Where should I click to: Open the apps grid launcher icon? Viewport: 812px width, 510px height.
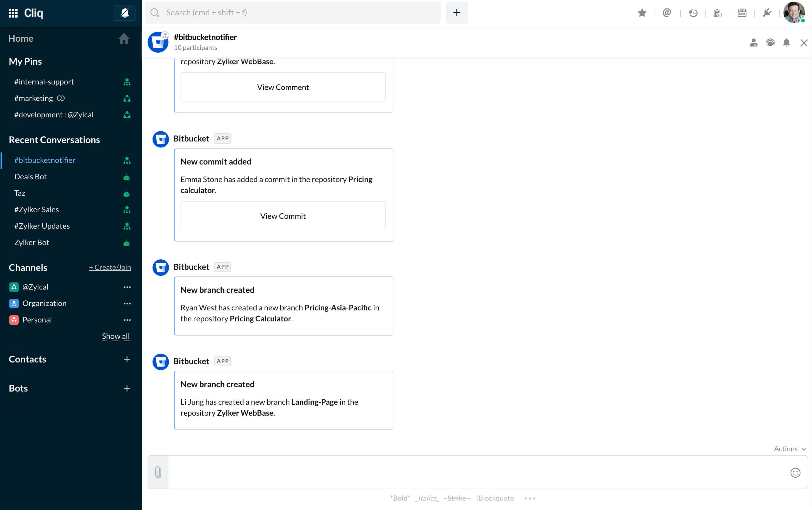click(x=13, y=13)
